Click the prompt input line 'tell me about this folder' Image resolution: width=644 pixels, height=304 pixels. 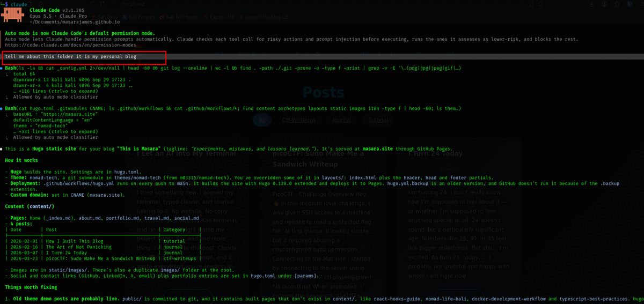pos(70,57)
